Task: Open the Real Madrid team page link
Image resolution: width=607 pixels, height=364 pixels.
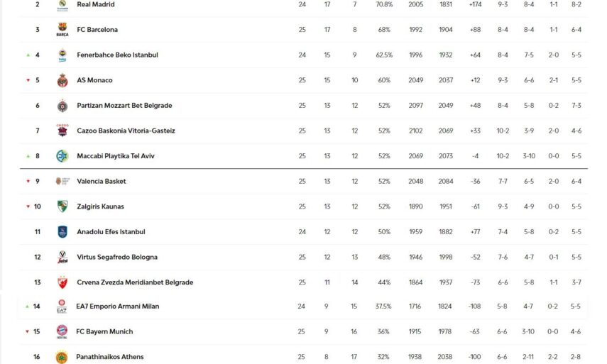Action: (96, 5)
